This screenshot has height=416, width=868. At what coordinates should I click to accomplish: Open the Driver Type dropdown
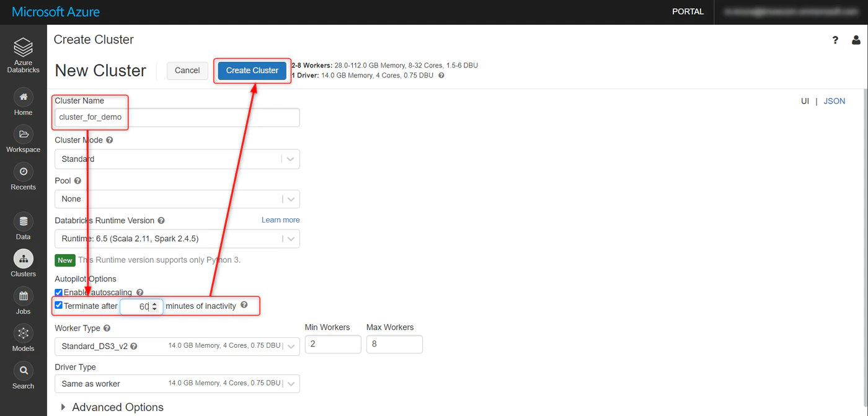coord(177,384)
